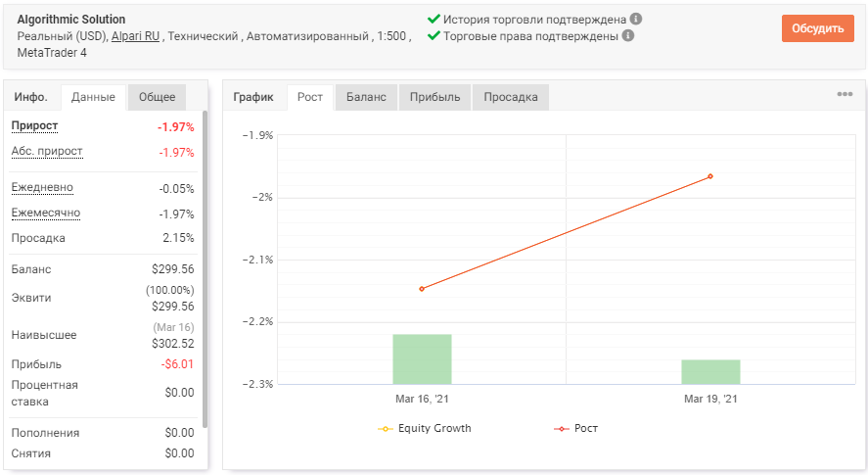Click the $302.52 Наивысшее value
Image resolution: width=868 pixels, height=475 pixels.
tap(172, 344)
